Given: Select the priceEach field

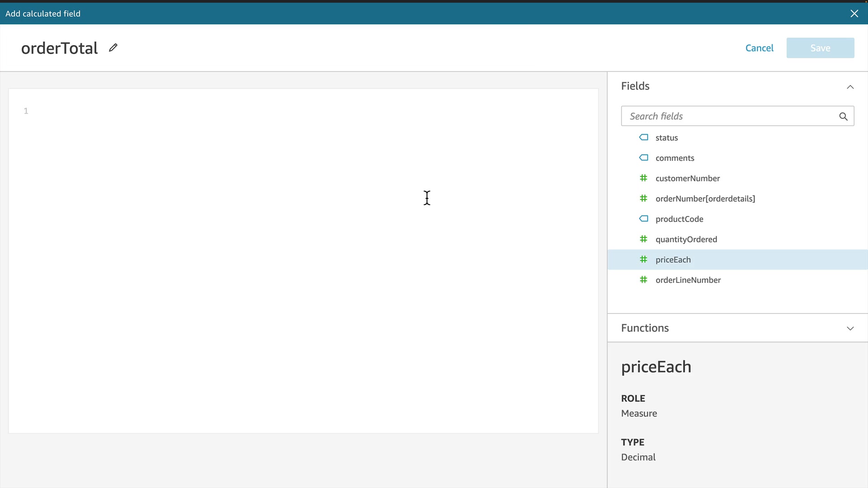Looking at the screenshot, I should pos(673,260).
